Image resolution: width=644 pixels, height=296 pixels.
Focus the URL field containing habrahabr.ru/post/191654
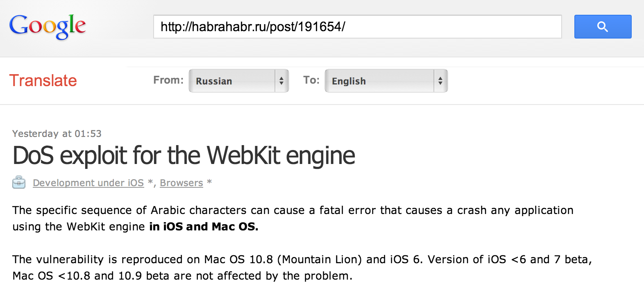coord(357,27)
